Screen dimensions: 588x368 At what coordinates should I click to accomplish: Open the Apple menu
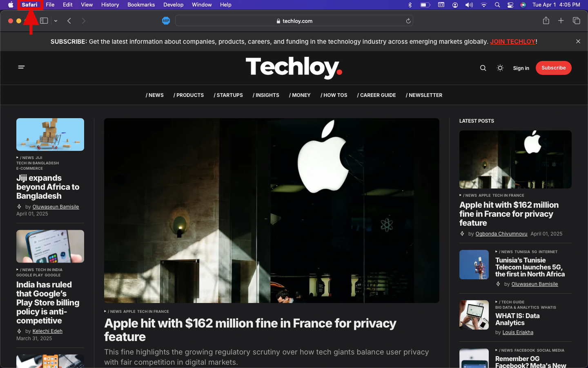pyautogui.click(x=11, y=5)
